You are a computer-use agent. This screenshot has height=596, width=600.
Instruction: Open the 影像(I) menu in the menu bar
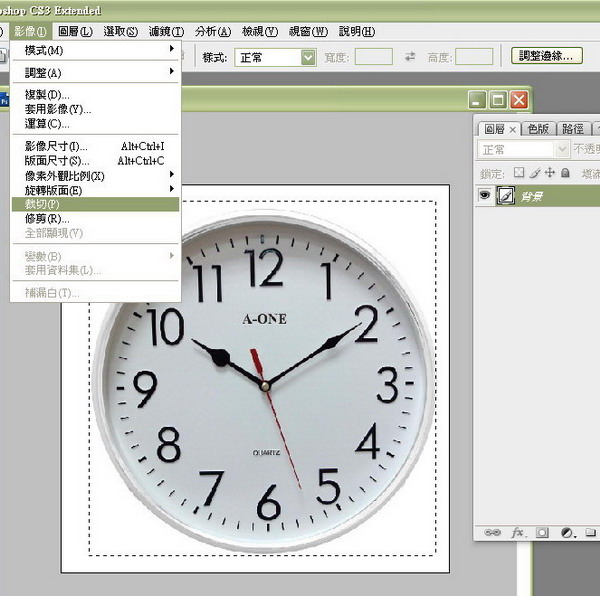(30, 31)
